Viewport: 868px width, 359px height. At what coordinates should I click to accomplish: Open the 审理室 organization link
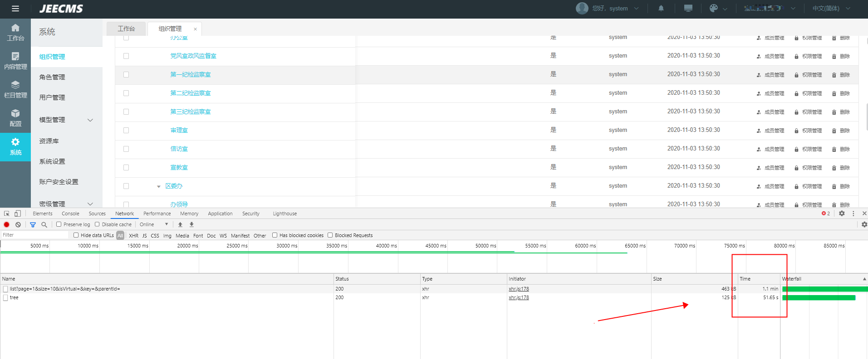pos(179,130)
